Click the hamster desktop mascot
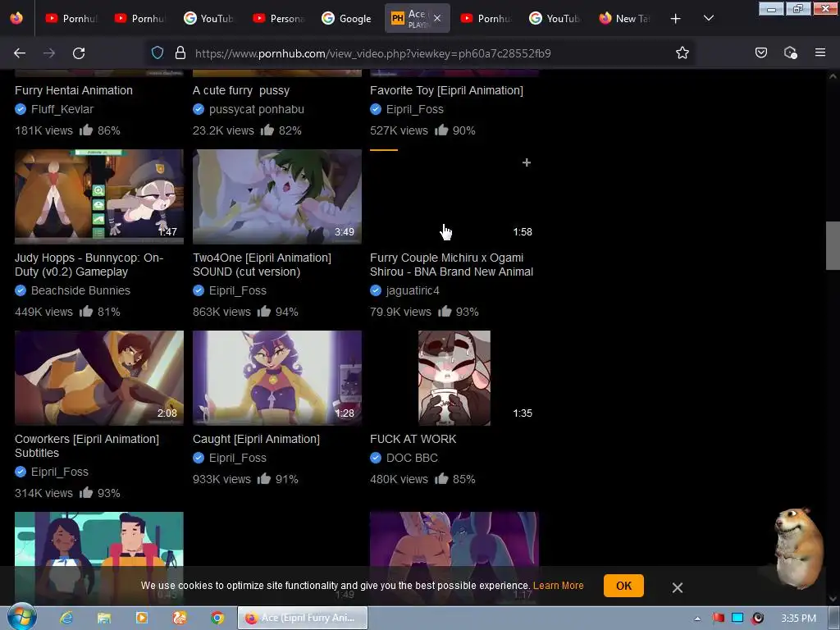Image resolution: width=840 pixels, height=630 pixels. (799, 547)
